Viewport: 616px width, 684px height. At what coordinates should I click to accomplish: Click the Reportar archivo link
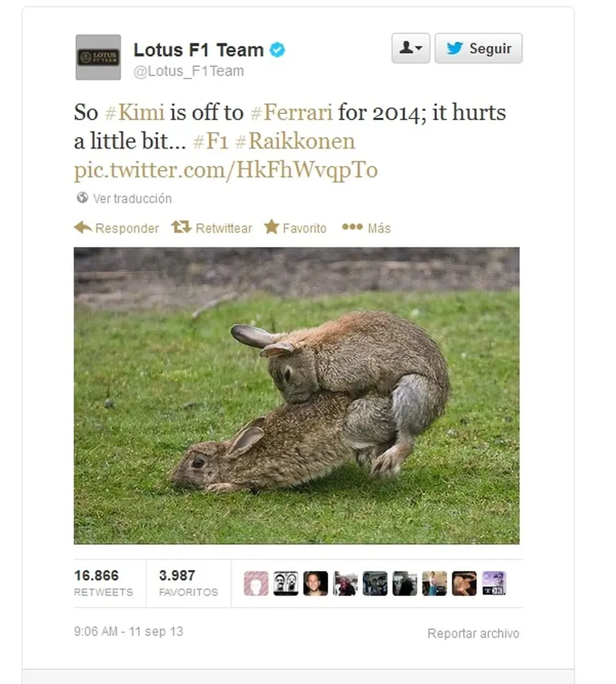click(473, 633)
